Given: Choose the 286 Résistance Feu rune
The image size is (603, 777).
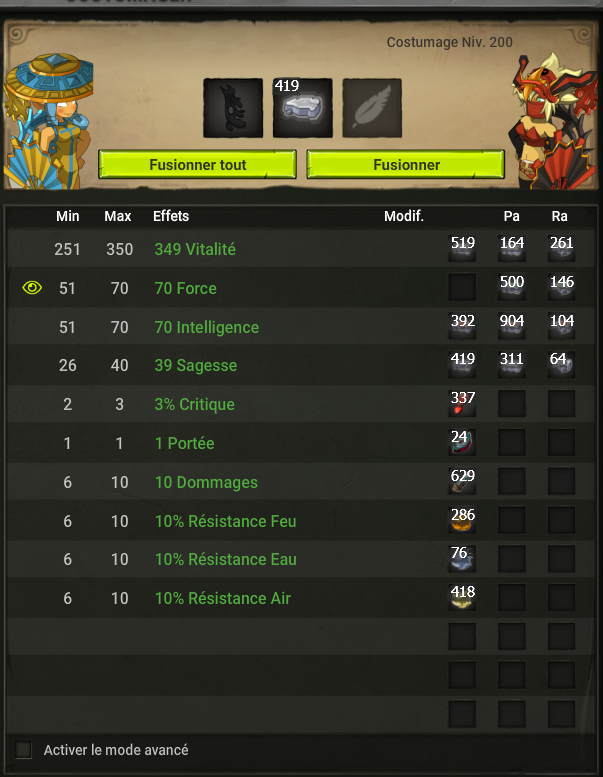Looking at the screenshot, I should pyautogui.click(x=462, y=520).
